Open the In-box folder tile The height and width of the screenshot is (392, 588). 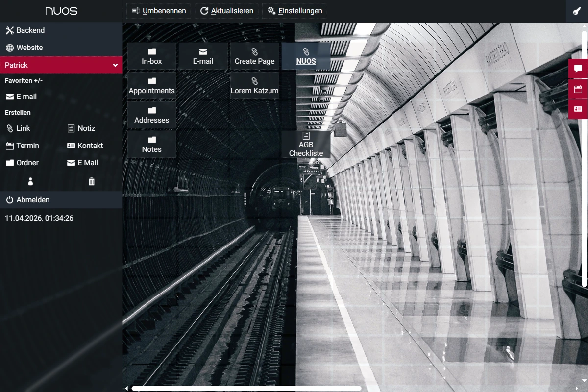(x=152, y=56)
